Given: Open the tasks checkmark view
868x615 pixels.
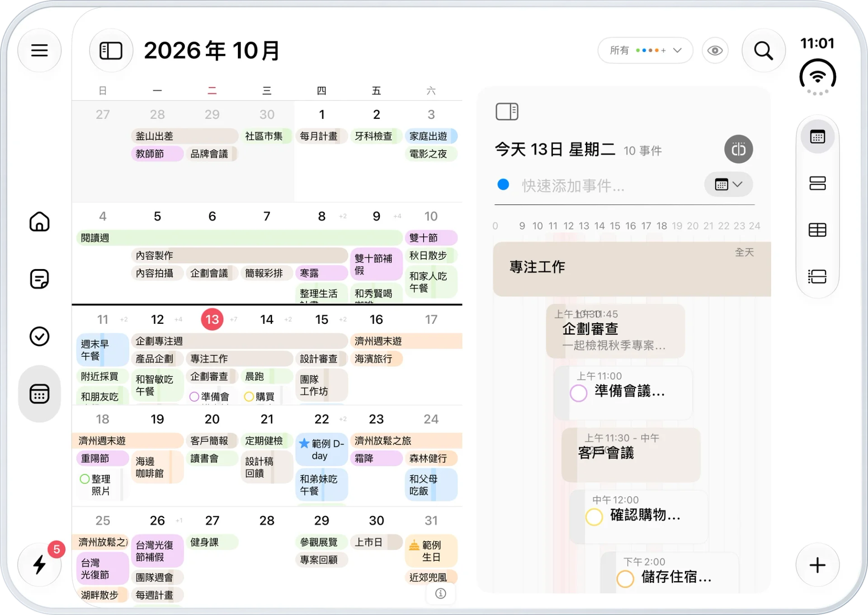Looking at the screenshot, I should (x=39, y=336).
